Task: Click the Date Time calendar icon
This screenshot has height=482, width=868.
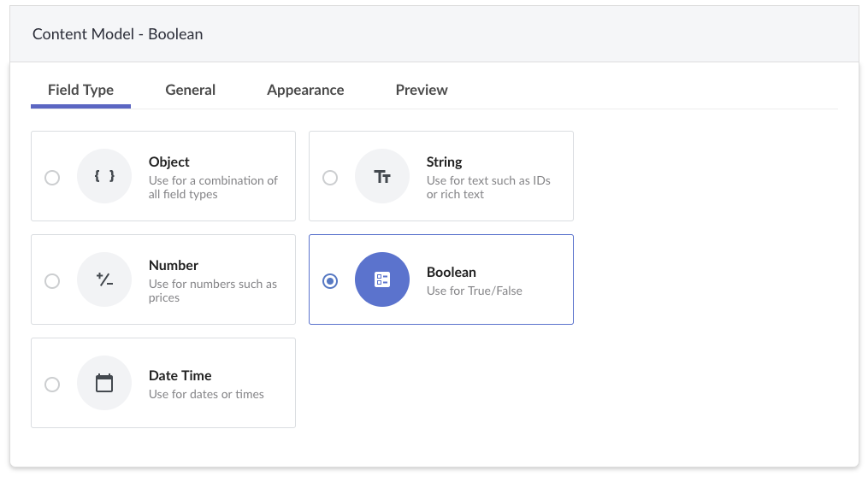Action: [x=104, y=383]
